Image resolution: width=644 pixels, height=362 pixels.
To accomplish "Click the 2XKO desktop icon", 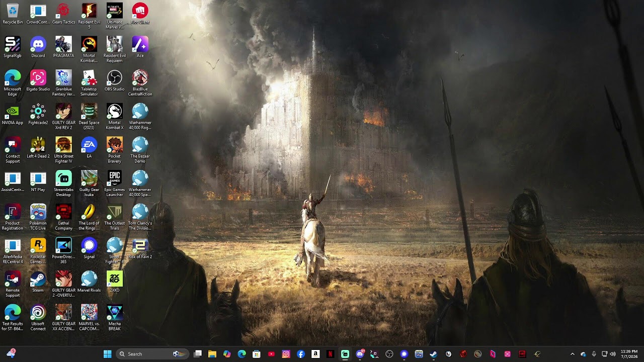I will 115,283.
